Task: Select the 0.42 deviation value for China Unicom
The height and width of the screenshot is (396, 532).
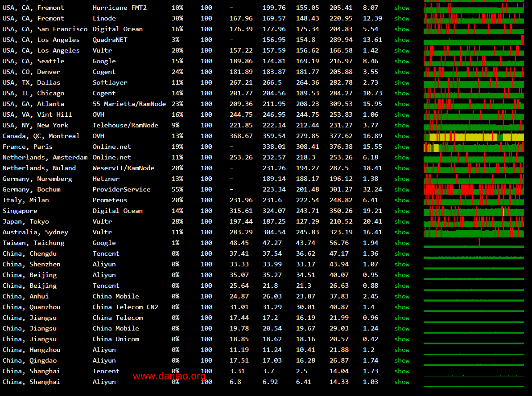Action: click(x=371, y=339)
